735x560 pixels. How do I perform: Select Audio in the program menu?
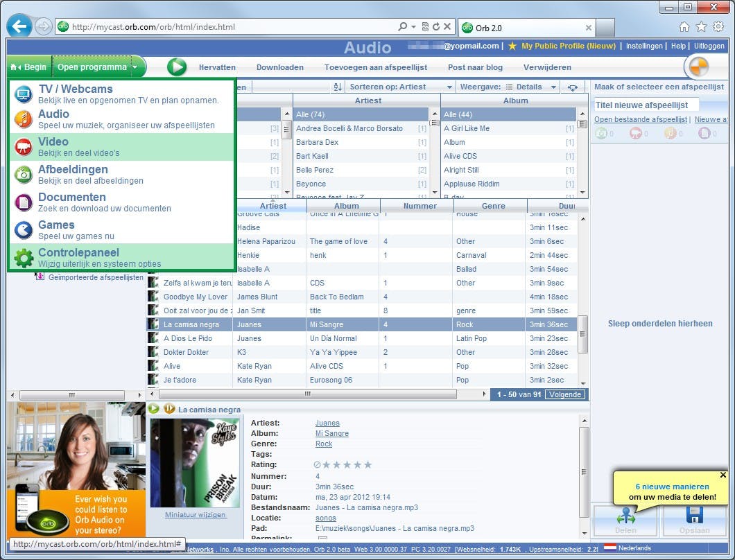coord(121,119)
